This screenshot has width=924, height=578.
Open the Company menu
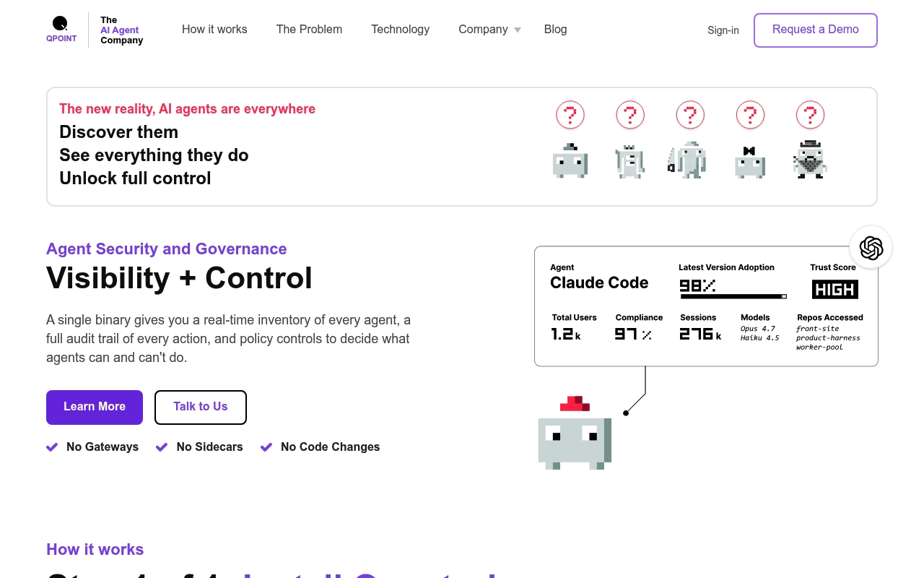coord(483,30)
